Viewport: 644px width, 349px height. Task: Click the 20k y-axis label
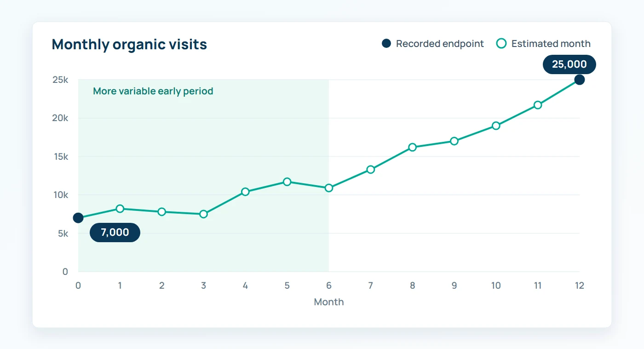point(60,118)
